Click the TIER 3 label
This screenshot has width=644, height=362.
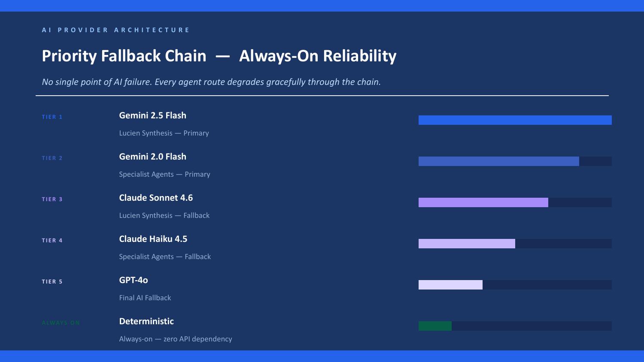click(52, 199)
